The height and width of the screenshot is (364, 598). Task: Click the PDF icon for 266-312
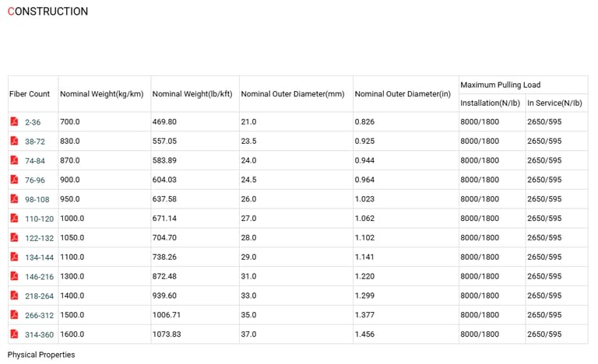14,314
